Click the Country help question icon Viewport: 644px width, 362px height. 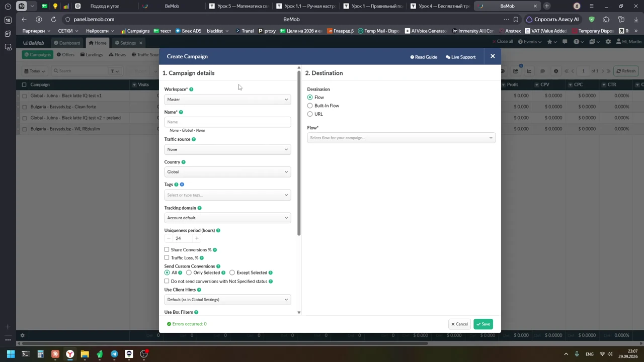pyautogui.click(x=183, y=162)
